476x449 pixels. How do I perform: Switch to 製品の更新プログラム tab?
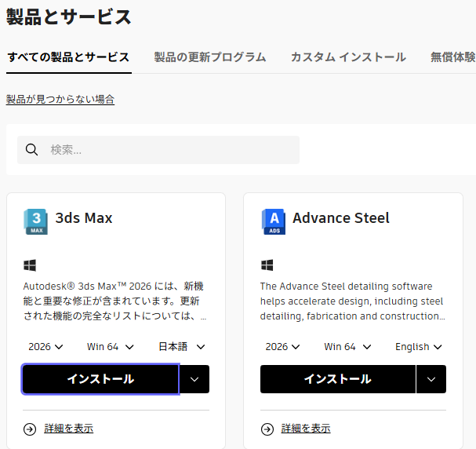click(210, 57)
